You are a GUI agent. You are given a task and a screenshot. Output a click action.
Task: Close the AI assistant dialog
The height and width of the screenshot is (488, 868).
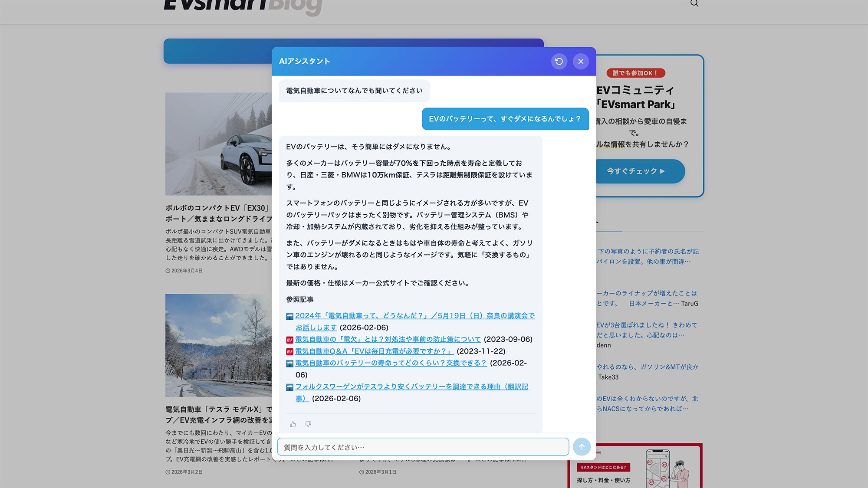point(581,61)
